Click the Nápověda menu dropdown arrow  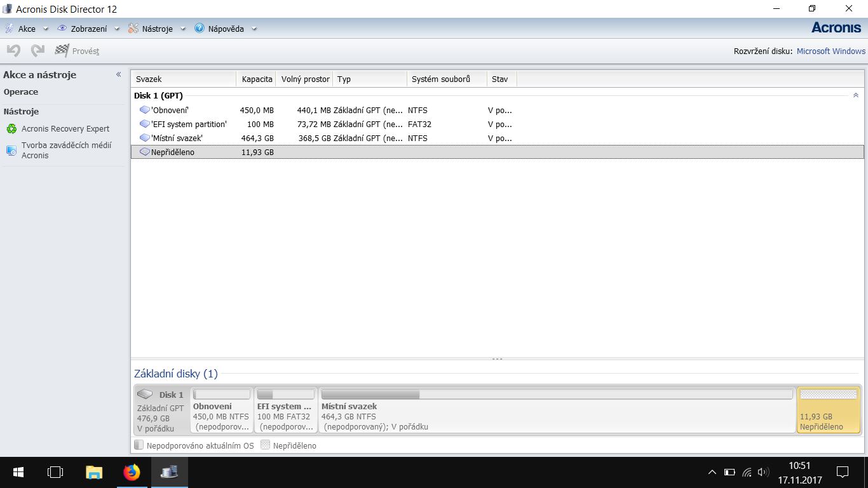(x=254, y=29)
